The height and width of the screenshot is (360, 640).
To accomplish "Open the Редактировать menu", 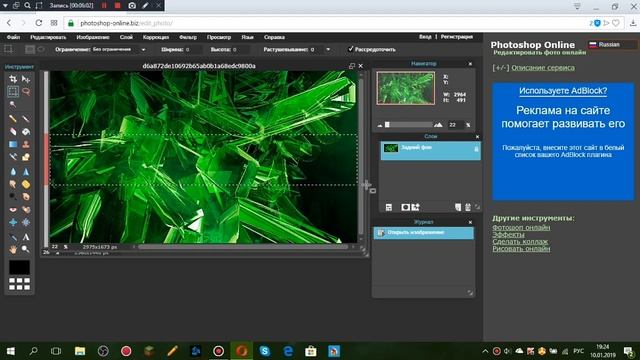I will point(48,37).
